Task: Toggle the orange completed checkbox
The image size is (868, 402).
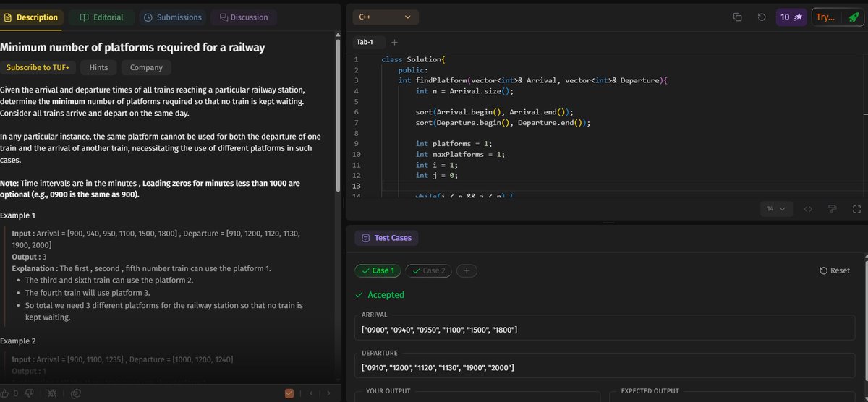Action: [289, 393]
